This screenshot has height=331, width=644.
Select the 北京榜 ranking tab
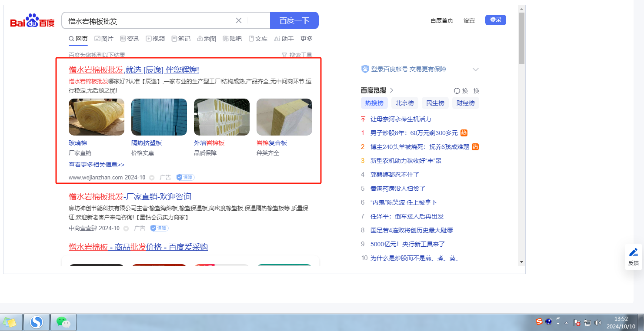pos(405,103)
